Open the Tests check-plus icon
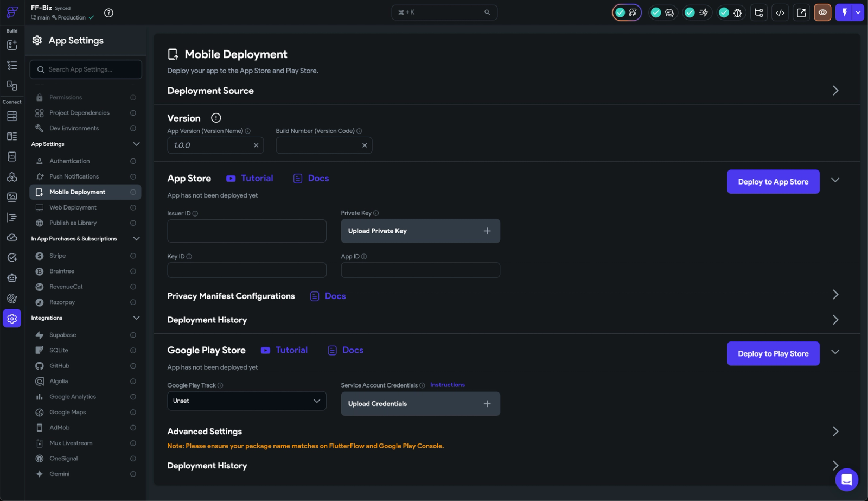Image resolution: width=868 pixels, height=501 pixels. [x=12, y=258]
